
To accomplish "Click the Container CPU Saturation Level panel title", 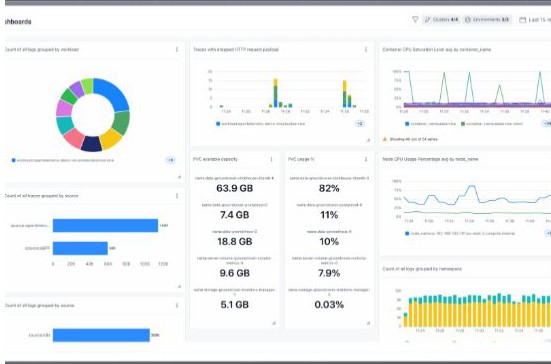I will 436,50.
